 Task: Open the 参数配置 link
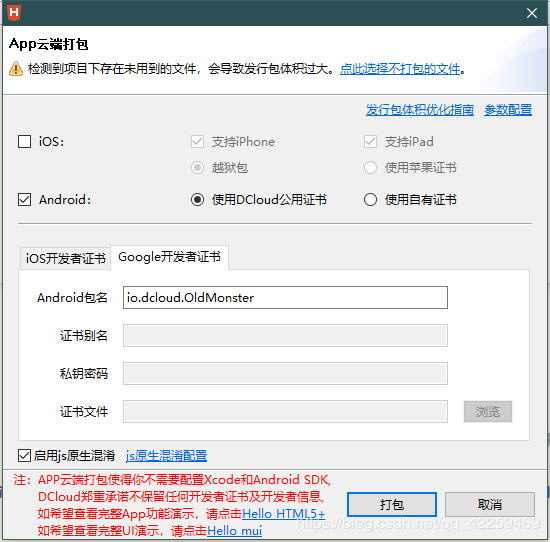point(508,110)
